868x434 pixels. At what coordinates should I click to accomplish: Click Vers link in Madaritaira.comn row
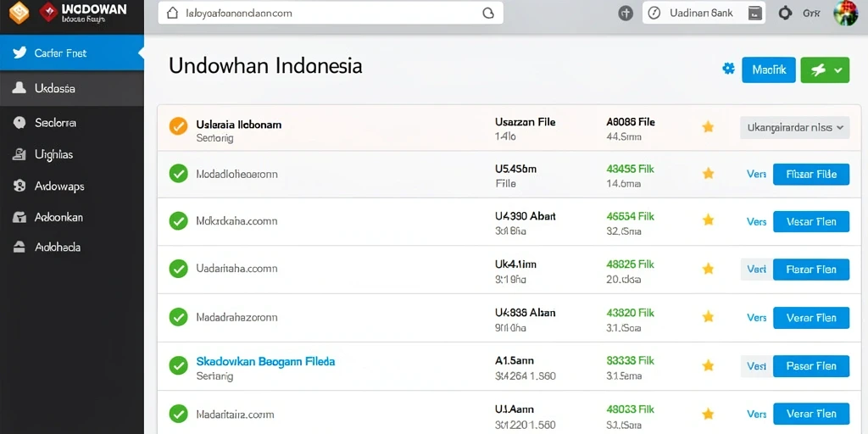pyautogui.click(x=756, y=414)
